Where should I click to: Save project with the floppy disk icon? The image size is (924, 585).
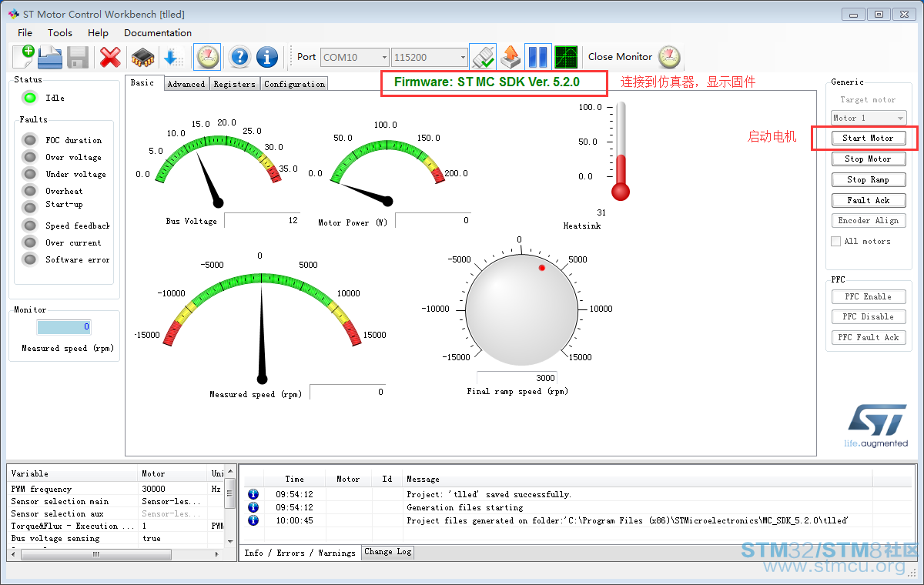coord(77,57)
